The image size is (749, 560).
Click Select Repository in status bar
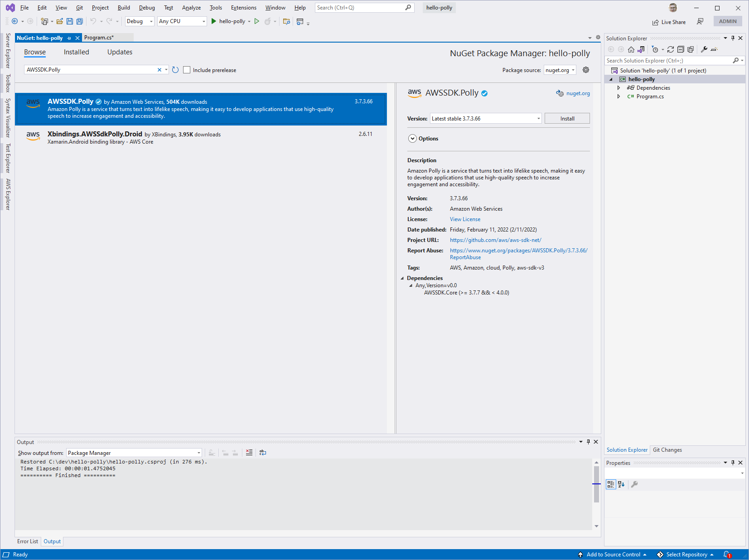tap(686, 555)
